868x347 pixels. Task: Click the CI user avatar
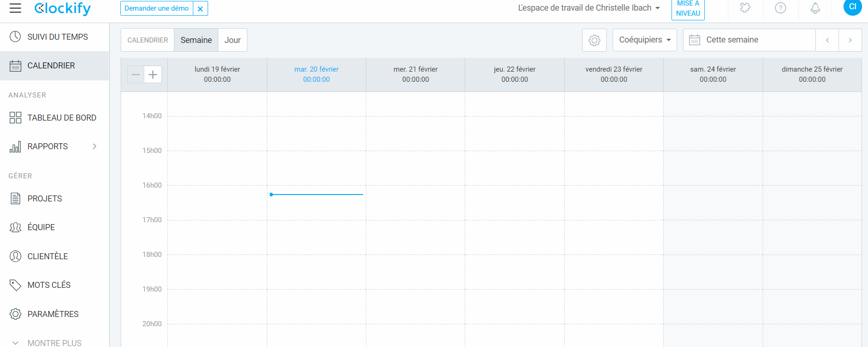coord(852,7)
